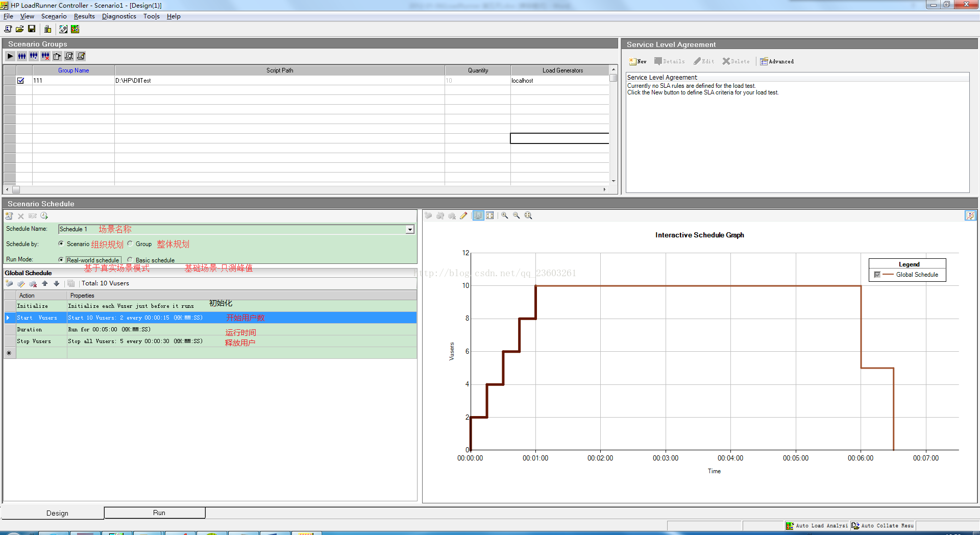Image resolution: width=980 pixels, height=535 pixels.
Task: Switch to the Design tab
Action: [x=53, y=513]
